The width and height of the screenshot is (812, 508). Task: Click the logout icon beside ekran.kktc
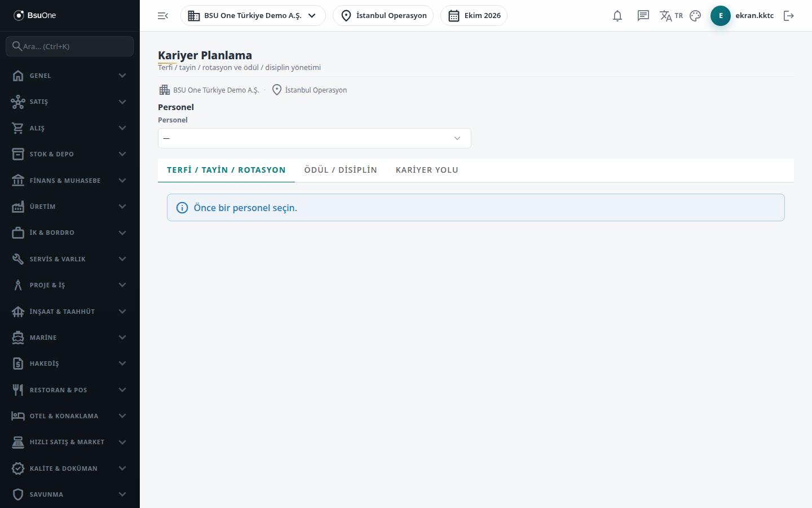[789, 16]
